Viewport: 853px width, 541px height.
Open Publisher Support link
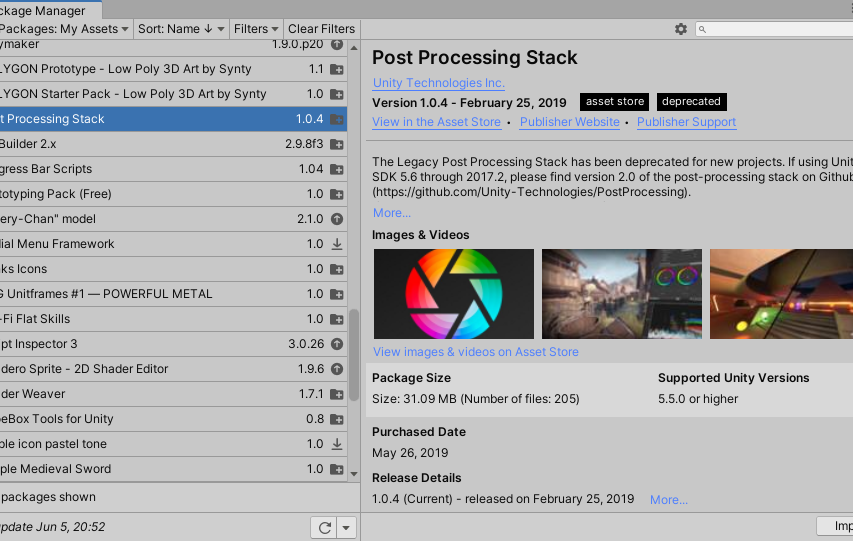click(x=687, y=122)
